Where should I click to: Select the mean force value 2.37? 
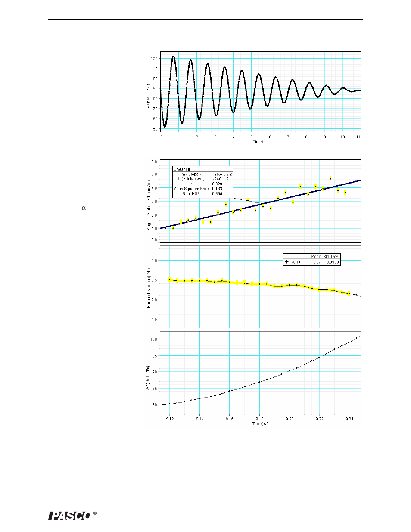[317, 262]
